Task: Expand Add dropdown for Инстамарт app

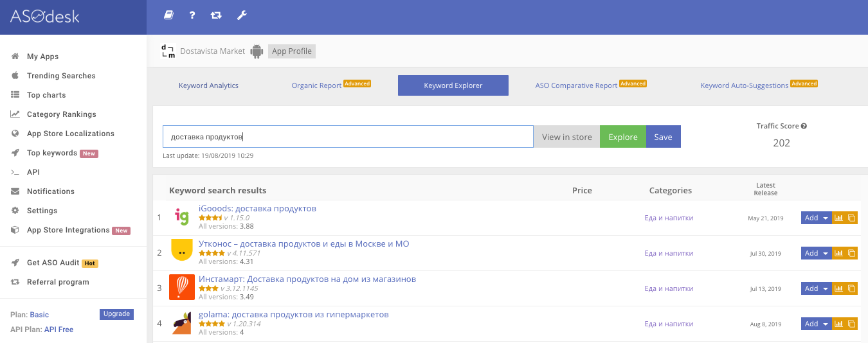Action: coord(825,288)
